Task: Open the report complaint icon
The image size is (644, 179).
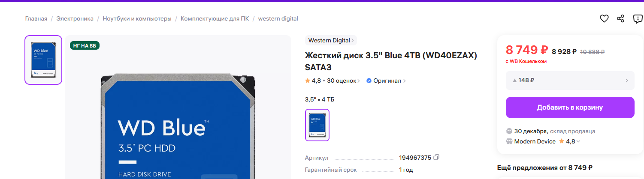Action: (x=638, y=19)
